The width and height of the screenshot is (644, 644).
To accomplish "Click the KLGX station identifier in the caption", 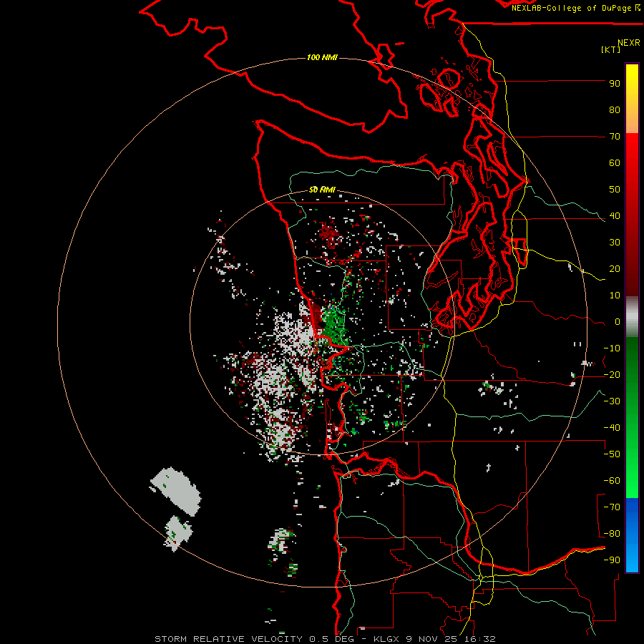I will click(x=388, y=639).
